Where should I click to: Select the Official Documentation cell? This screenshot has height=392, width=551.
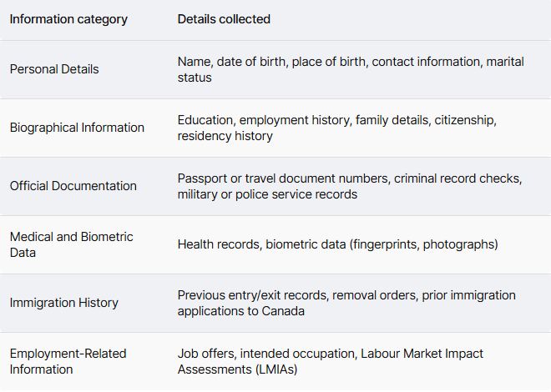[73, 186]
